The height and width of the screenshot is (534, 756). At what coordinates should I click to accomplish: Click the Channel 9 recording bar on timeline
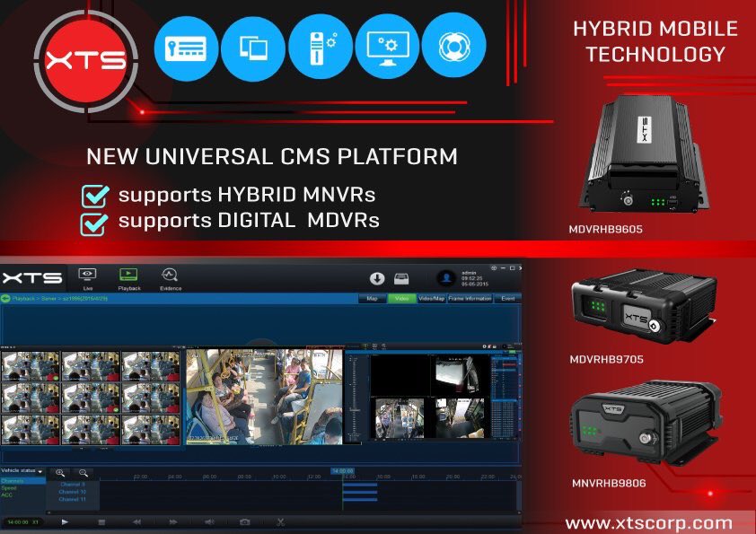point(360,485)
